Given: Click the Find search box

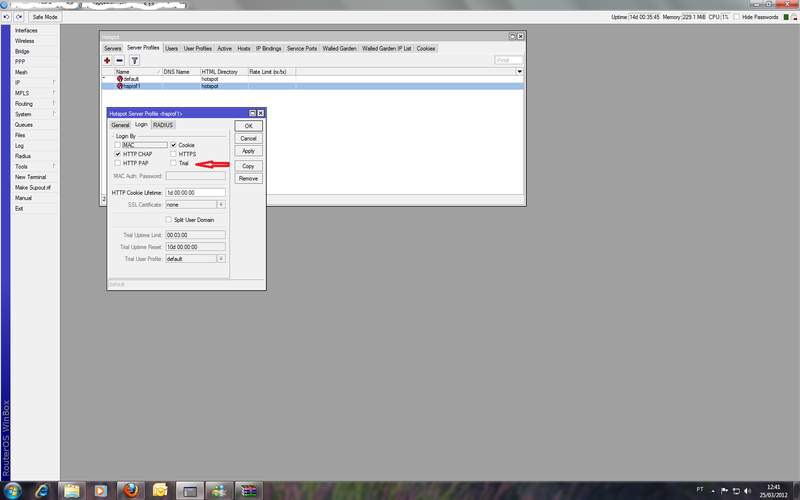Looking at the screenshot, I should (x=509, y=60).
